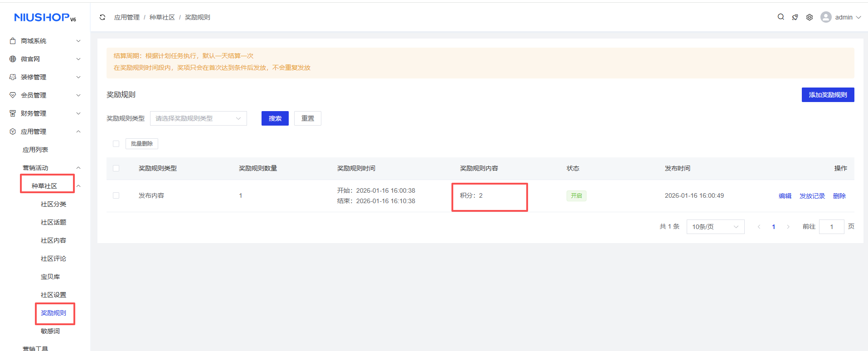
Task: Click the rocket icon in top bar
Action: [795, 17]
